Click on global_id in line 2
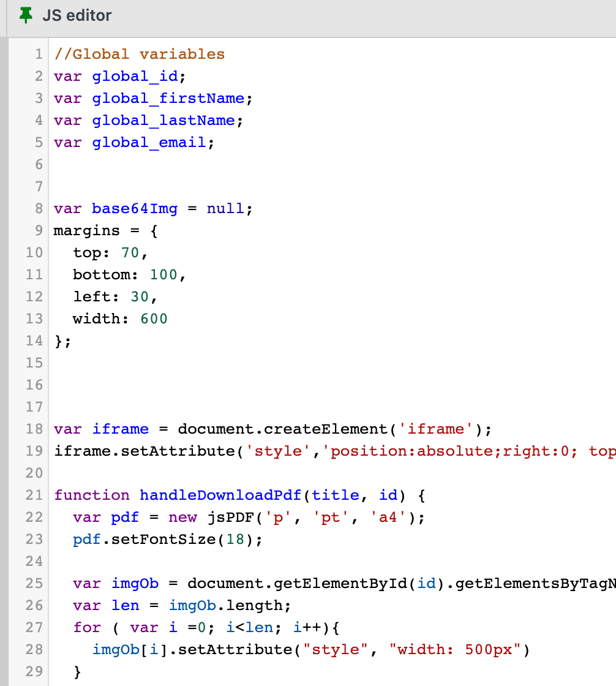The width and height of the screenshot is (616, 686). click(x=135, y=76)
